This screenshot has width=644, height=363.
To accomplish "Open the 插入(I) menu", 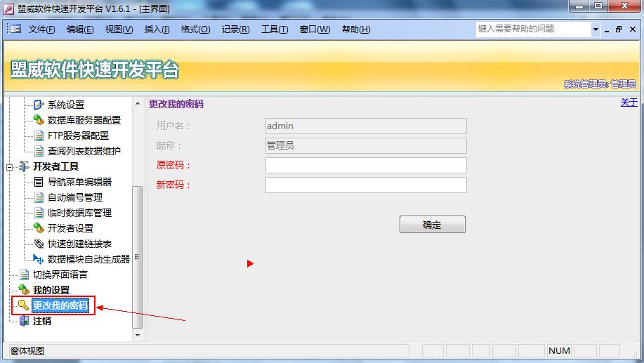I will (x=157, y=29).
